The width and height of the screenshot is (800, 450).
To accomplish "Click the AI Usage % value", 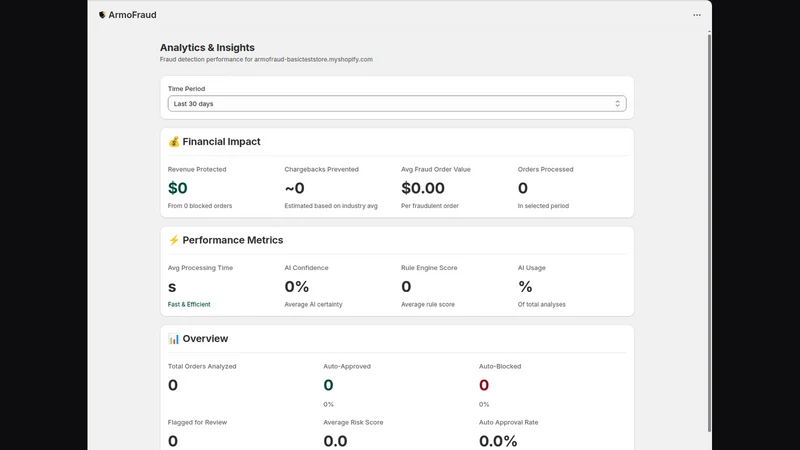I will (x=525, y=287).
